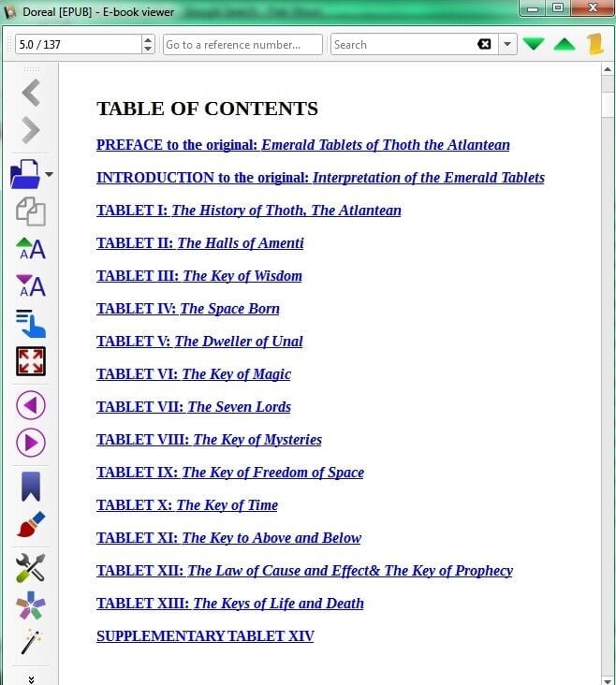The width and height of the screenshot is (616, 685).
Task: Open TABLET IX: The Key of Freedom of Space
Action: (230, 473)
